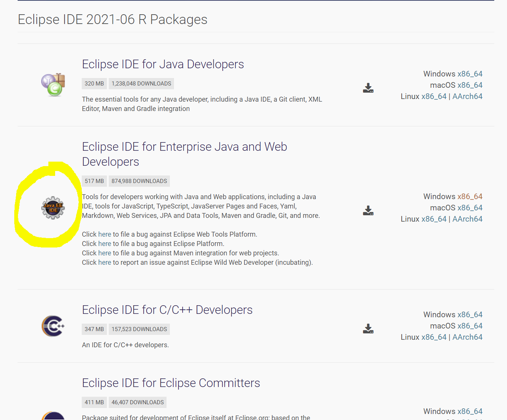Open the Eclipse IDE for C/C++ Developers title

pos(167,310)
